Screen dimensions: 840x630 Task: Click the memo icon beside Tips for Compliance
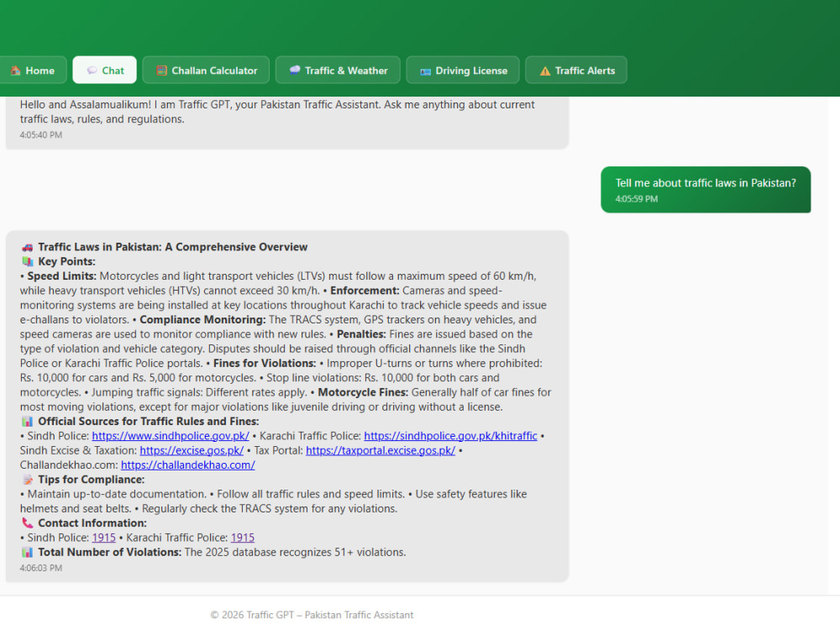coord(28,480)
